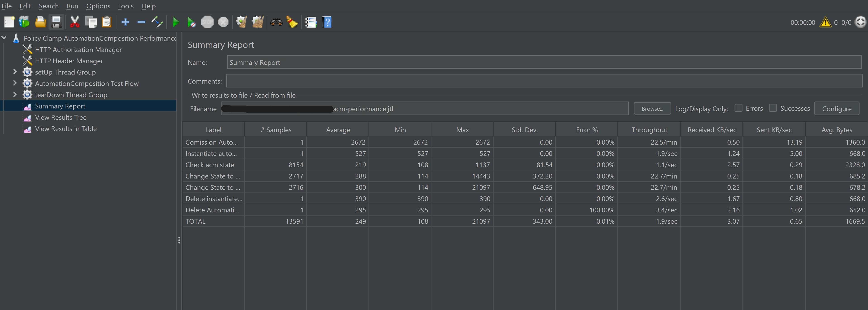The image size is (868, 310).
Task: Expand the tearDown Thread Group node
Action: (x=15, y=95)
